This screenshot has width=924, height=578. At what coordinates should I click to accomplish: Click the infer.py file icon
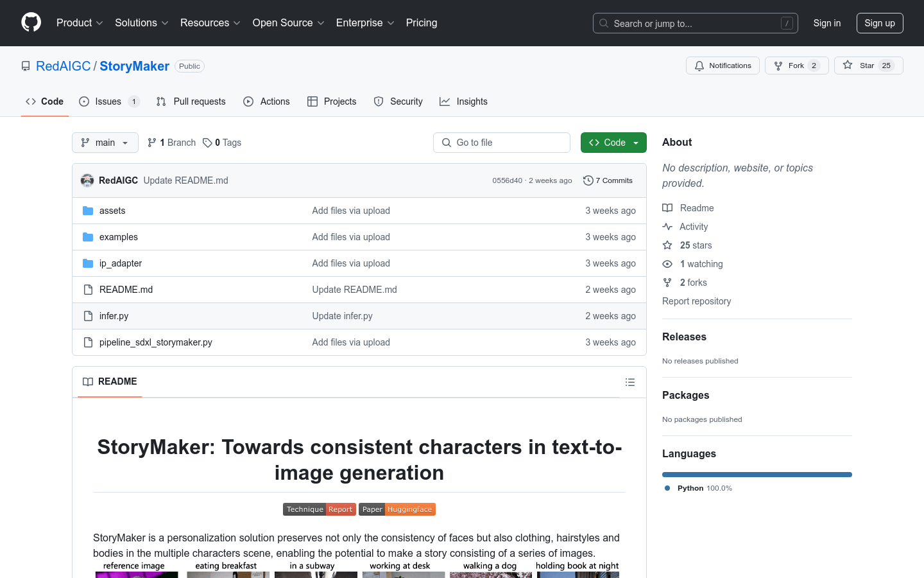[x=88, y=316]
